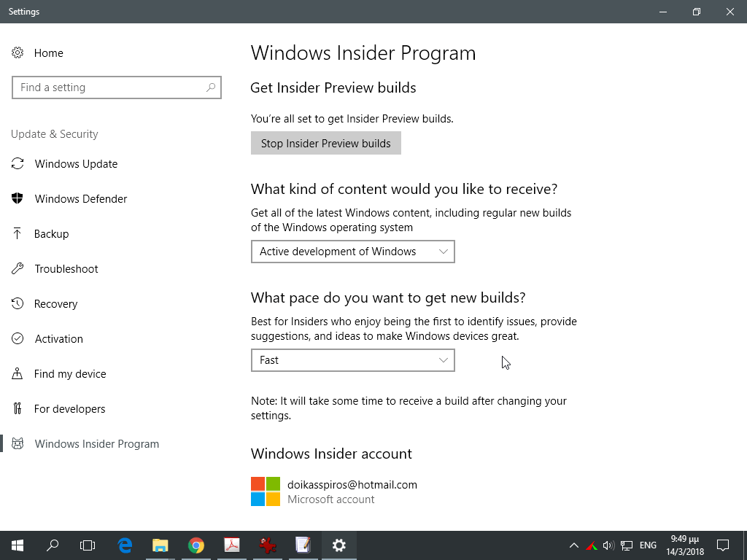
Task: Click the Microsoft account label
Action: coord(330,499)
